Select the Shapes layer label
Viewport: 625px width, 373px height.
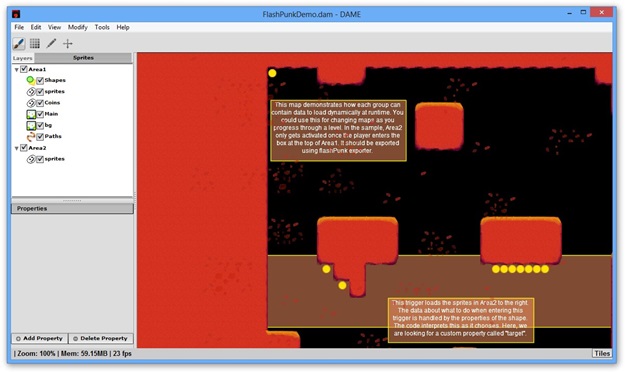pos(55,80)
